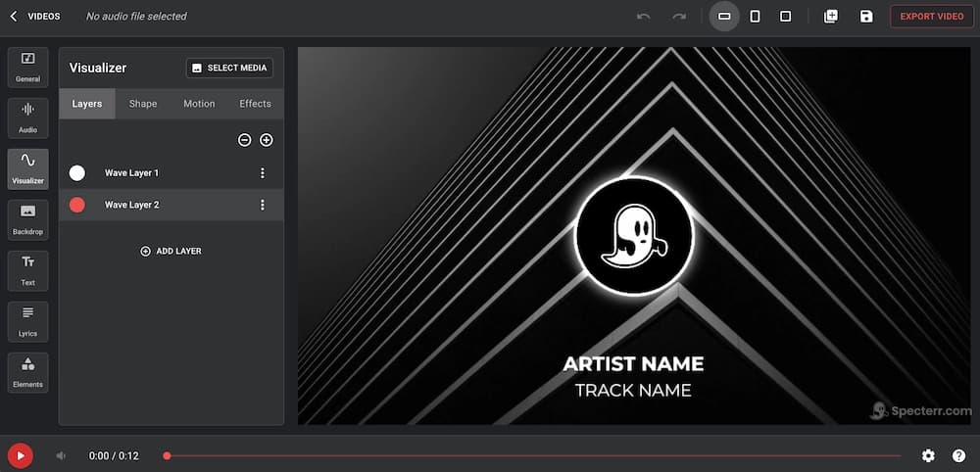Open the Audio panel

pyautogui.click(x=28, y=118)
